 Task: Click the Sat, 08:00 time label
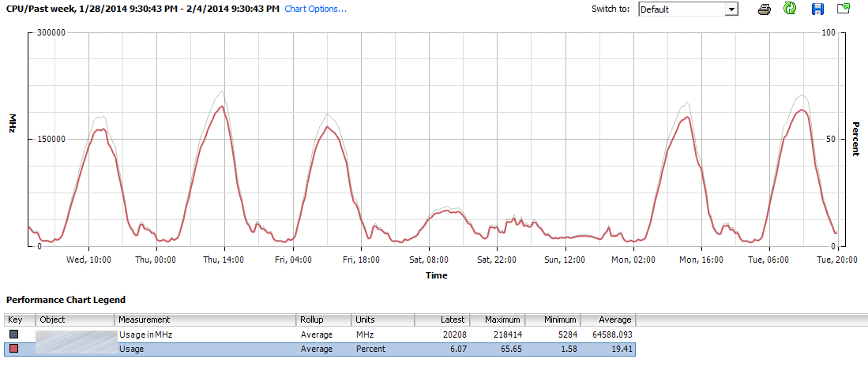pyautogui.click(x=428, y=260)
